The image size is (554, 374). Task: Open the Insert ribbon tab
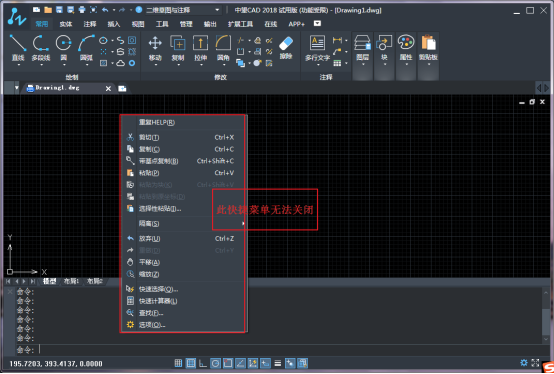(114, 24)
